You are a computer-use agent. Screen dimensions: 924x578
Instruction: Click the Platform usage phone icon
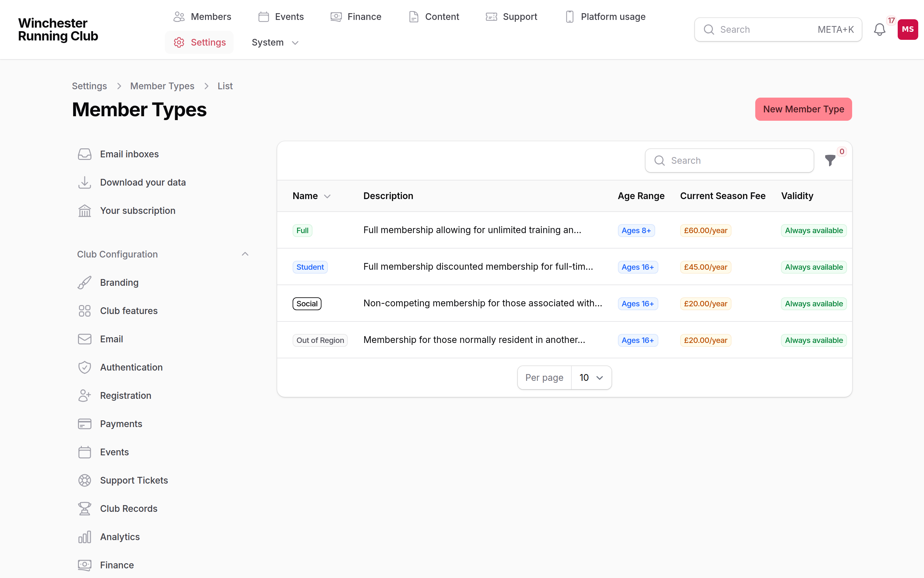(x=570, y=17)
